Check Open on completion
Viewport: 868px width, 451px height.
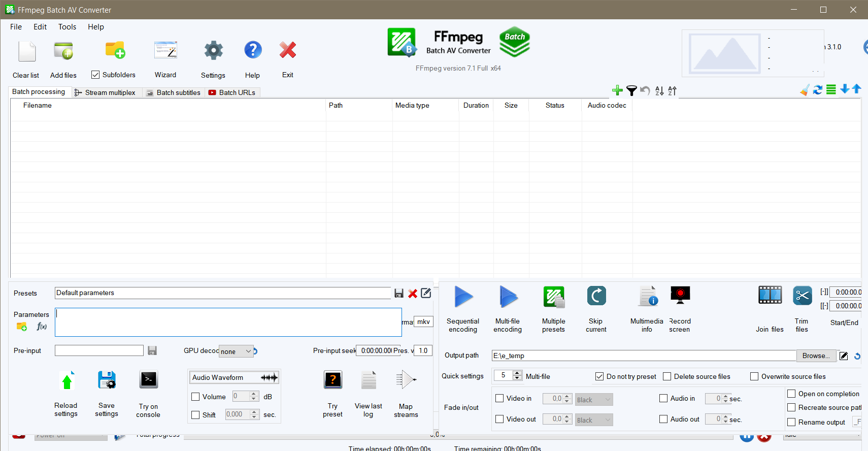coord(791,394)
